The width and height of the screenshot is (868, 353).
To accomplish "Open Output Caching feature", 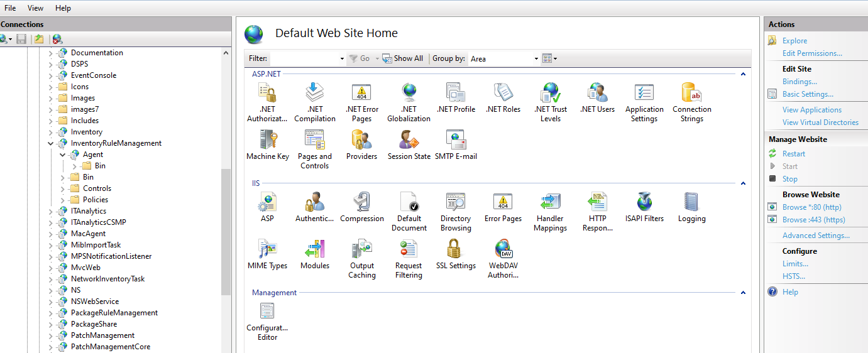I will point(362,259).
